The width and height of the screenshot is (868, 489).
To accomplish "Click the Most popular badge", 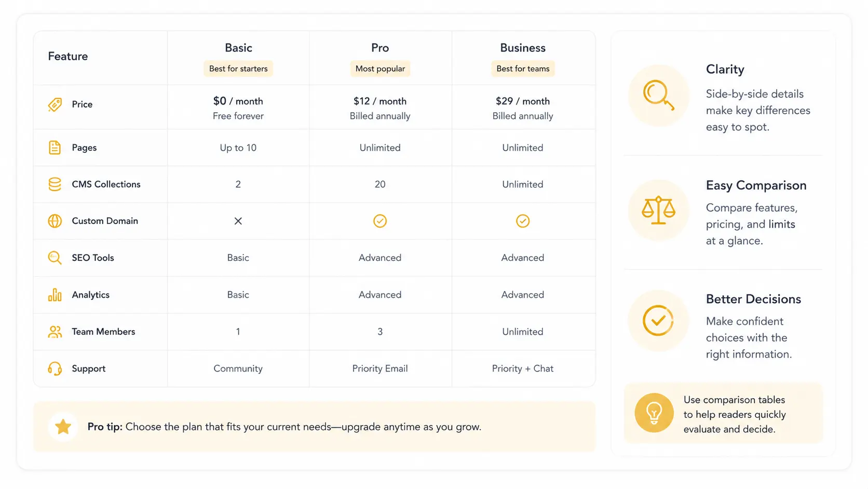I will tap(380, 69).
